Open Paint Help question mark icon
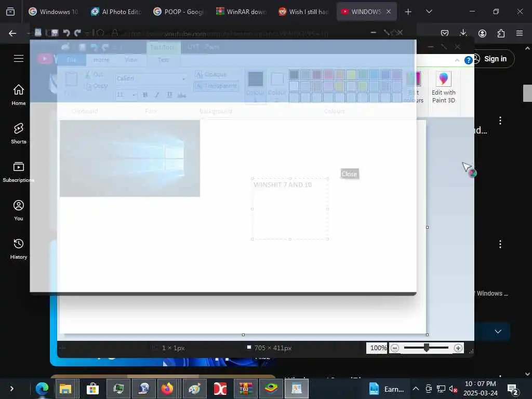 pyautogui.click(x=468, y=60)
